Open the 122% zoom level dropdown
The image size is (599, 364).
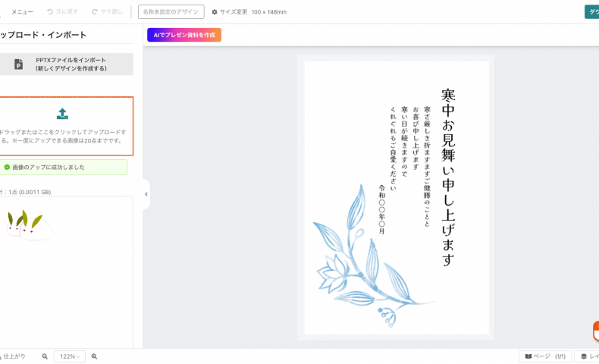(x=69, y=356)
